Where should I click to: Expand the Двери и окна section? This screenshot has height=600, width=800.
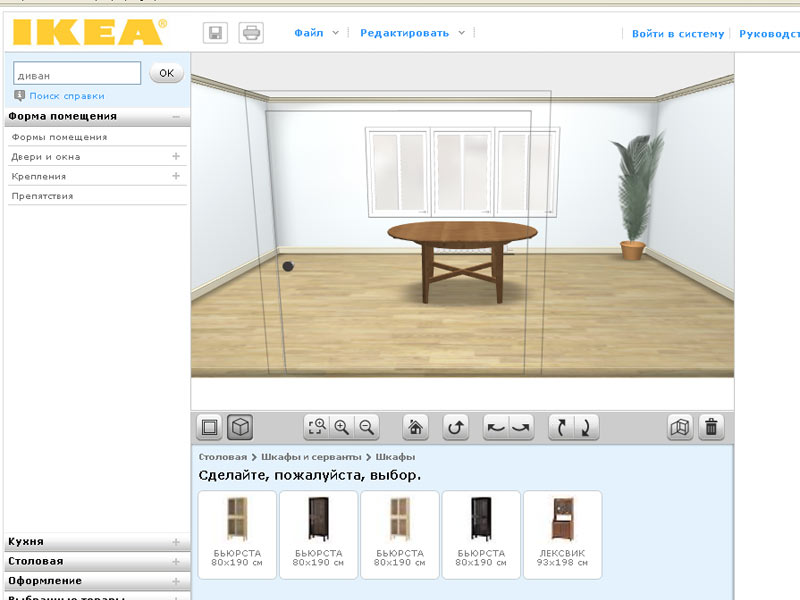[x=176, y=157]
